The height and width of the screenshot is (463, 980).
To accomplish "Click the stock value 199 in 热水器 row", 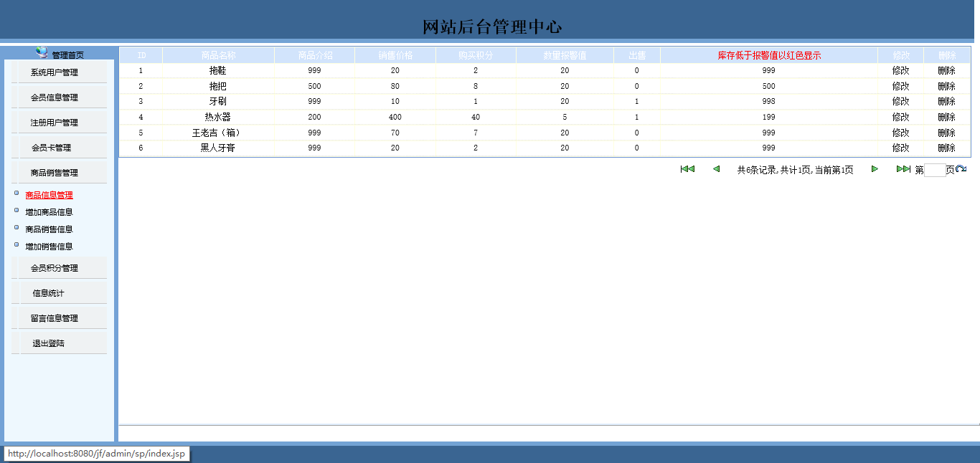I will pyautogui.click(x=768, y=117).
